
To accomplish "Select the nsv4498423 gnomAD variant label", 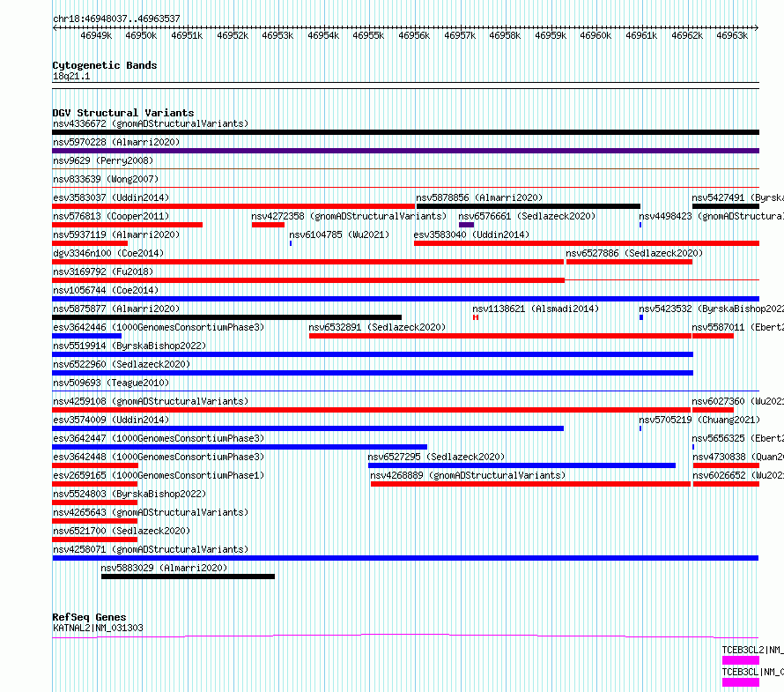I will point(711,216).
